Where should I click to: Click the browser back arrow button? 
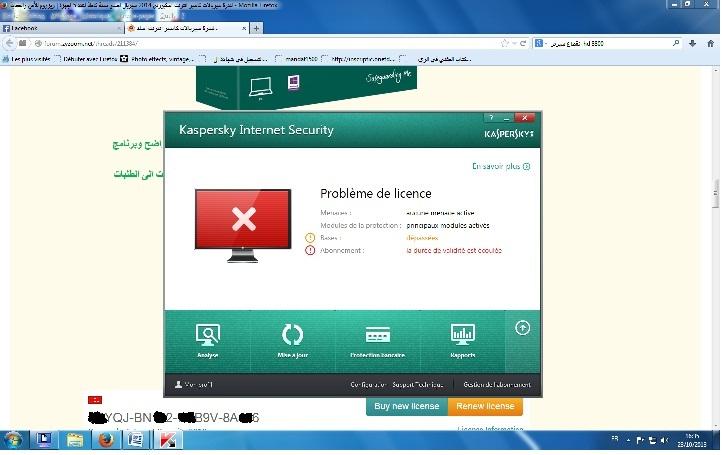point(10,43)
